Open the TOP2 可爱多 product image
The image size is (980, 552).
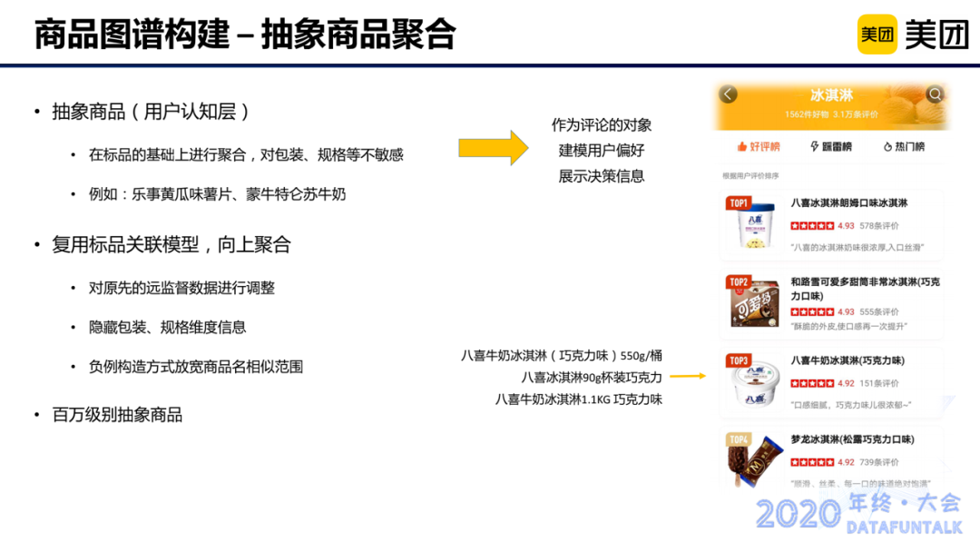[x=754, y=304]
